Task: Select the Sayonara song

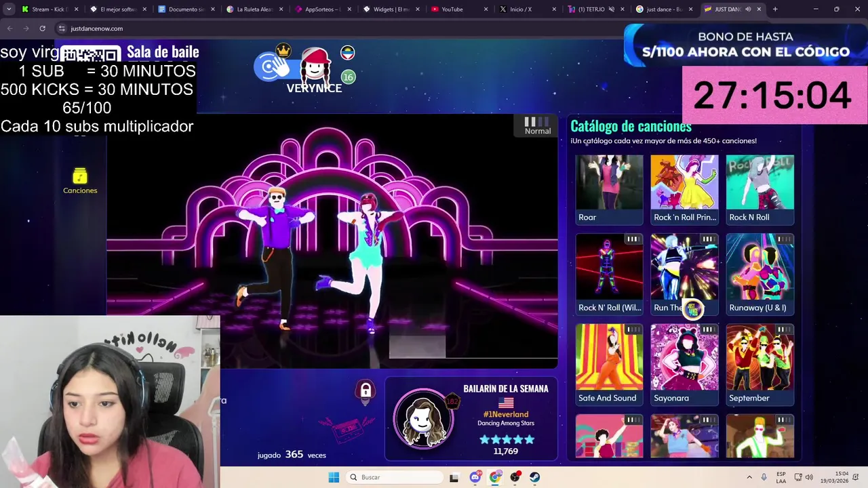Action: [x=684, y=364]
